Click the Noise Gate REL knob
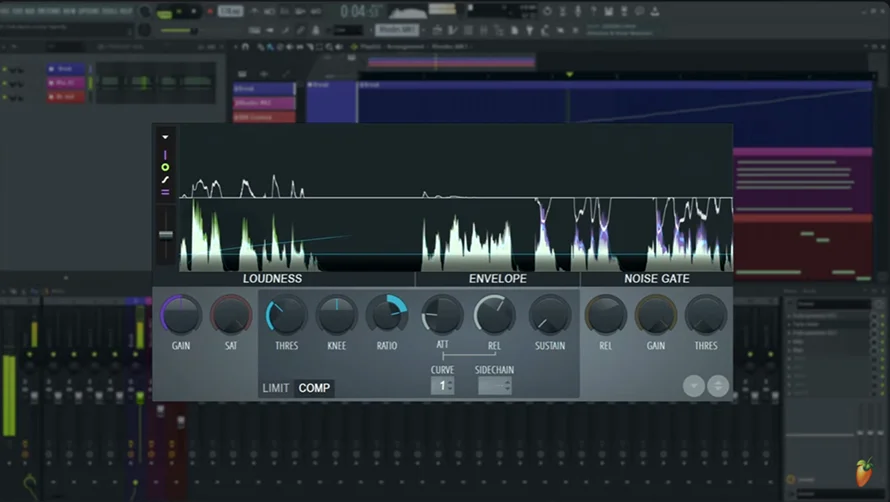Screen dimensions: 890x502 606,315
